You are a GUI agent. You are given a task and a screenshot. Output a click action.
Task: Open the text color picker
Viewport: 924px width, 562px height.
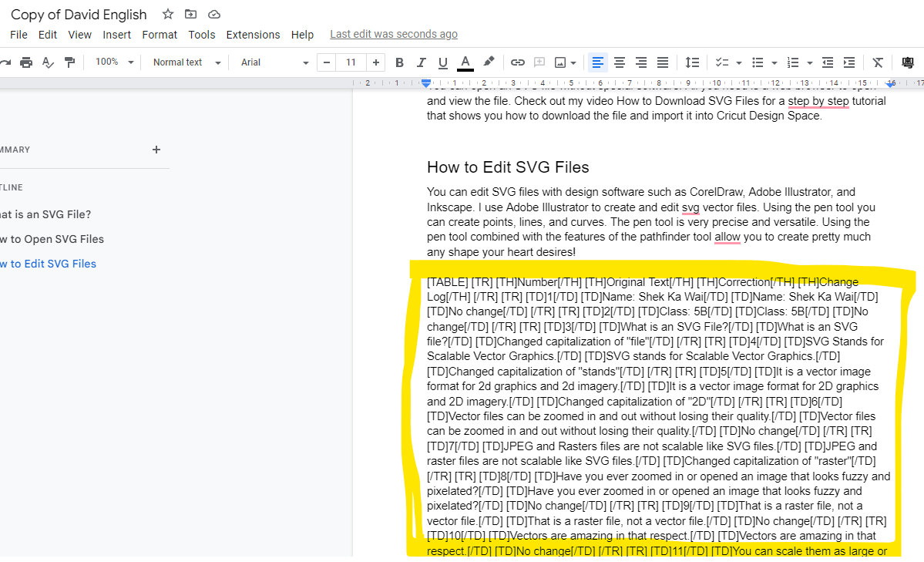pos(465,62)
